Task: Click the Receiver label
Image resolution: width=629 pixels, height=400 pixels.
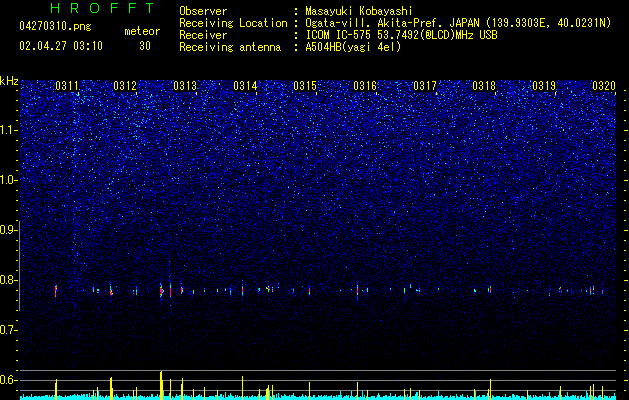Action: (203, 35)
